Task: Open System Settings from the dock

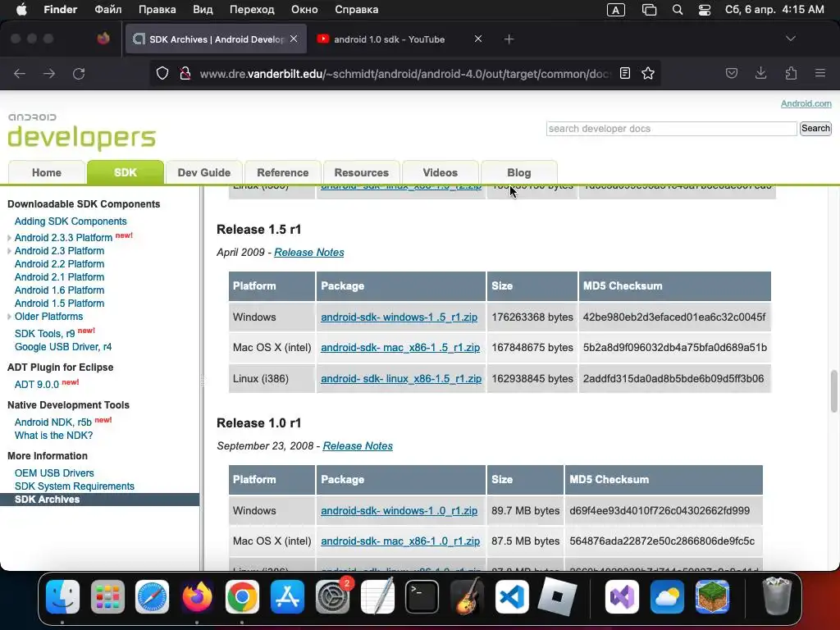Action: click(332, 597)
